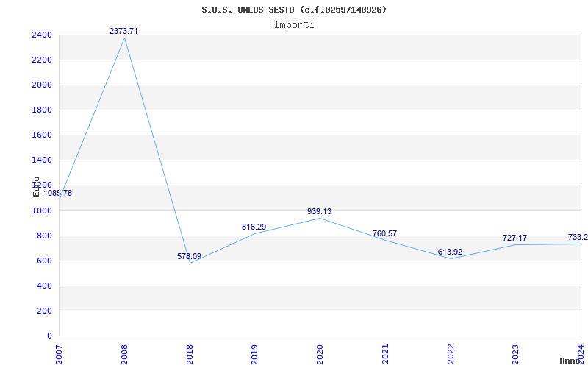This screenshot has width=588, height=368.
Task: Click the 0 y-axis value
Action: click(x=49, y=336)
